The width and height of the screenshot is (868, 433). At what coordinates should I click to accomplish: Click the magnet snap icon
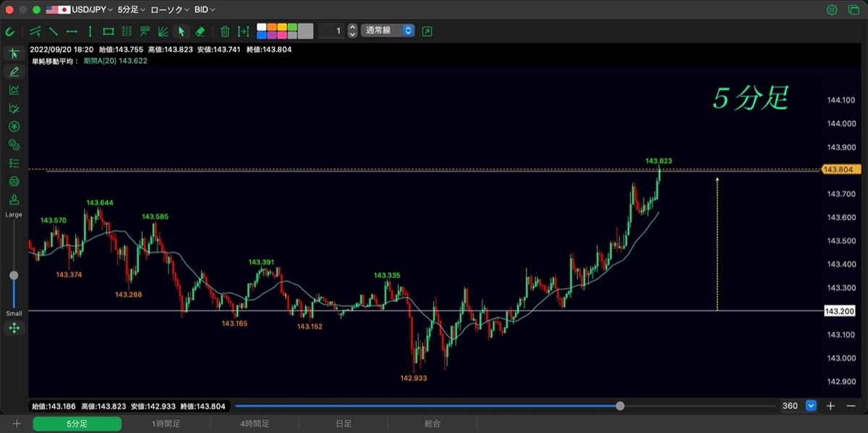click(x=9, y=31)
